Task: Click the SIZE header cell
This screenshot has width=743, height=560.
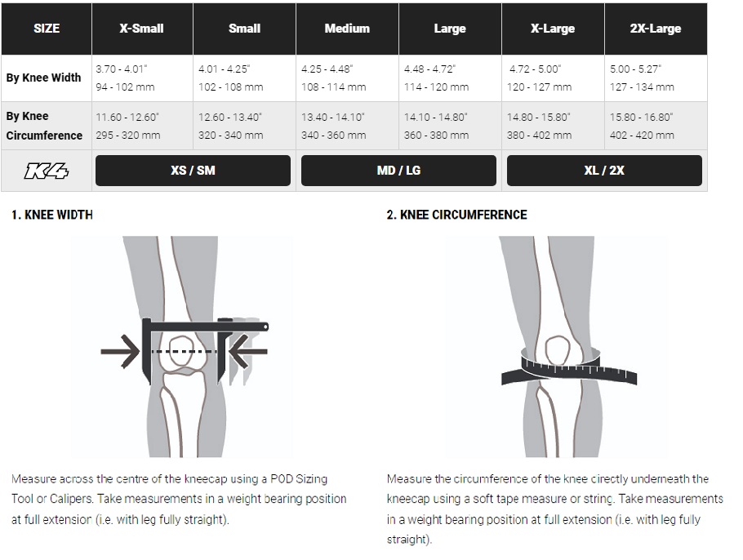Action: pos(47,29)
